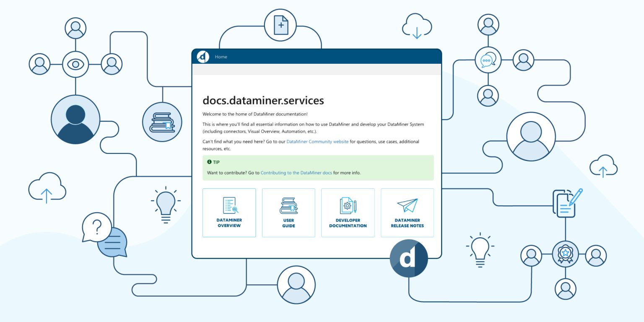Screen dimensions: 644x322
Task: Click the new-document icon above the window
Action: (280, 25)
